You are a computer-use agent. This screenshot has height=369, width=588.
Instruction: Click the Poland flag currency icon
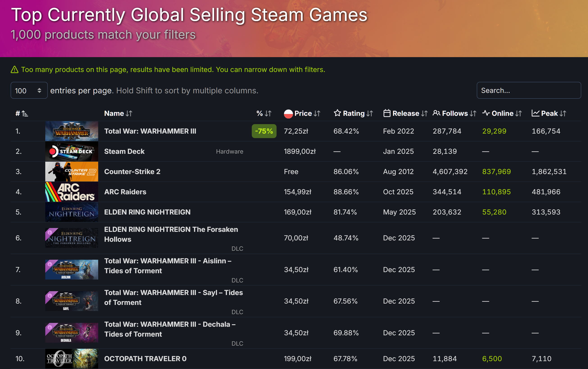click(x=288, y=114)
